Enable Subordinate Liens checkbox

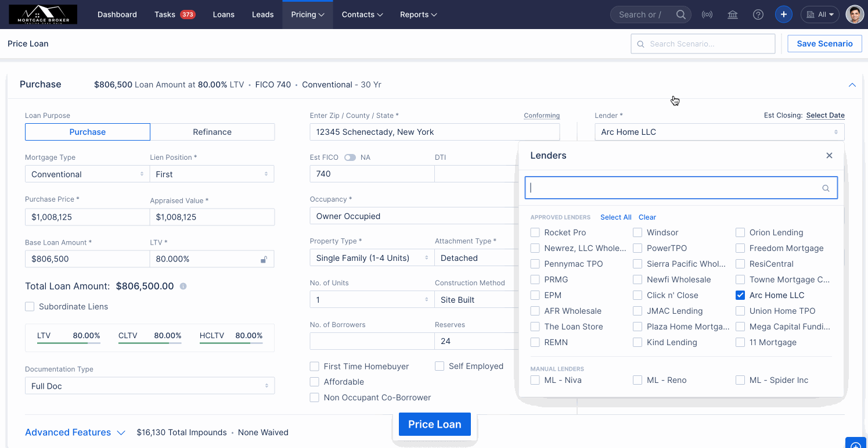[30, 306]
